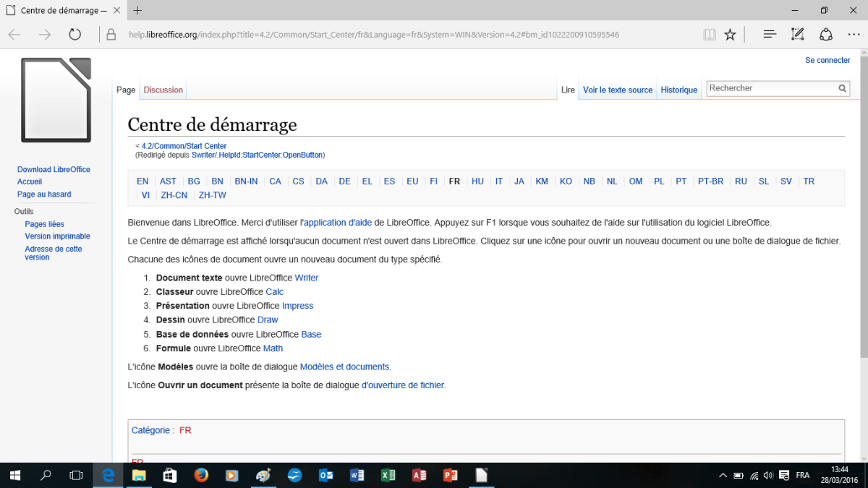Follow the "d'ouverture de fichier" link
868x488 pixels.
(x=403, y=385)
